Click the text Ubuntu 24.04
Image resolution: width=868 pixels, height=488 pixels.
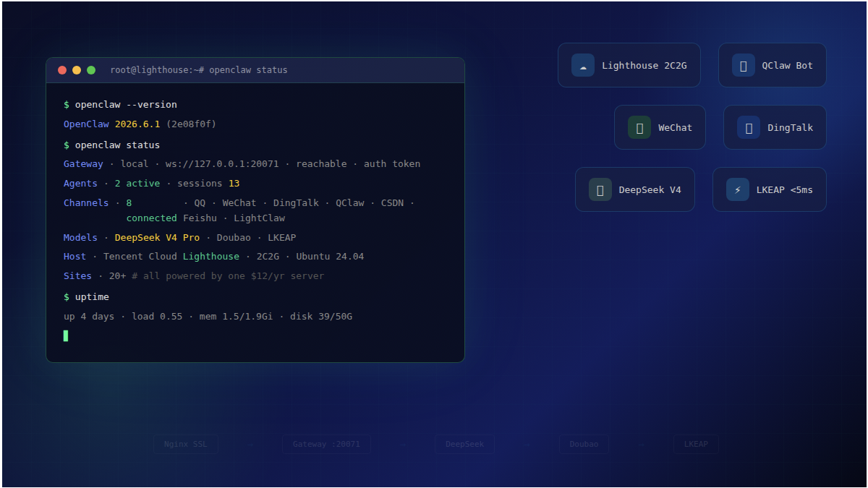click(330, 257)
